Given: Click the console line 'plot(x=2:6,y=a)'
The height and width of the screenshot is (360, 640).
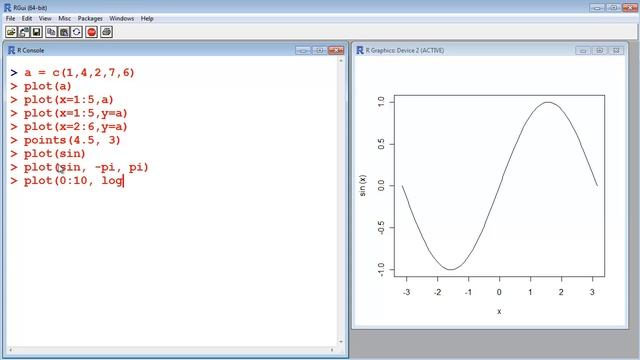Looking at the screenshot, I should coord(76,127).
